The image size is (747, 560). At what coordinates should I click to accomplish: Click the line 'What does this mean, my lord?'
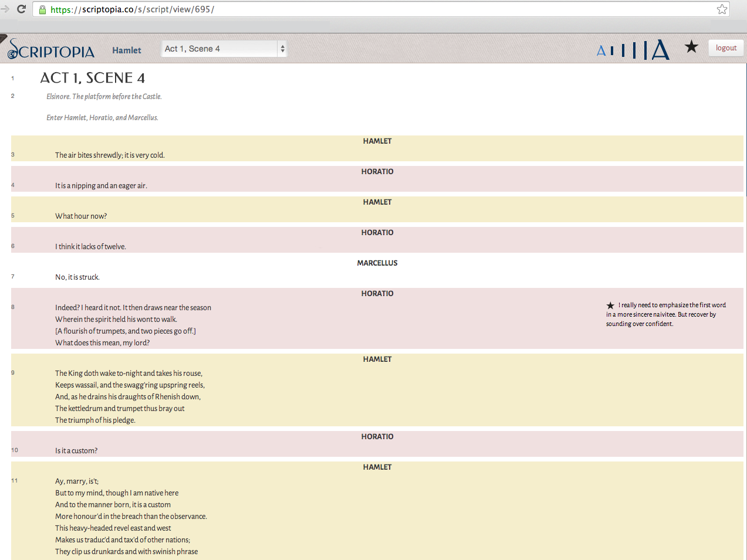click(x=103, y=343)
